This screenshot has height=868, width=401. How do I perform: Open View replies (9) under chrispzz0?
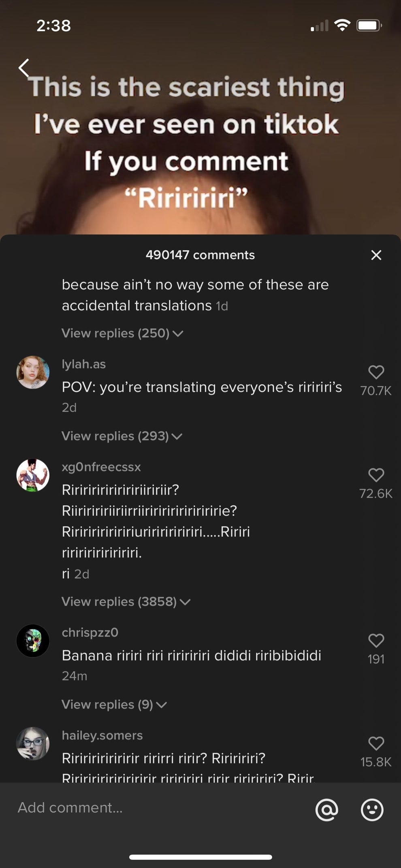(114, 705)
